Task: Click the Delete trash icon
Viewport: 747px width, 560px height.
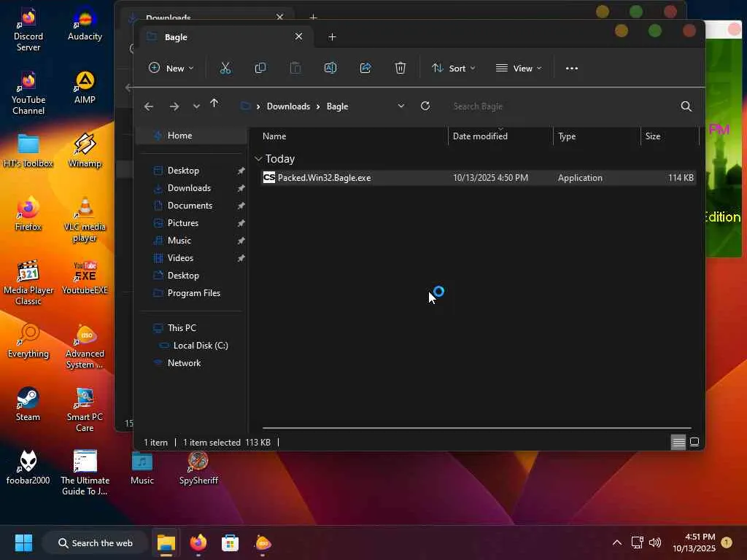Action: pyautogui.click(x=400, y=68)
